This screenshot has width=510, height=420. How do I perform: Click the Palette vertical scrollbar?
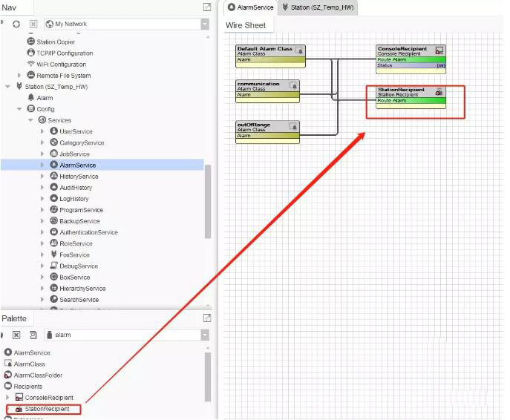coord(208,377)
